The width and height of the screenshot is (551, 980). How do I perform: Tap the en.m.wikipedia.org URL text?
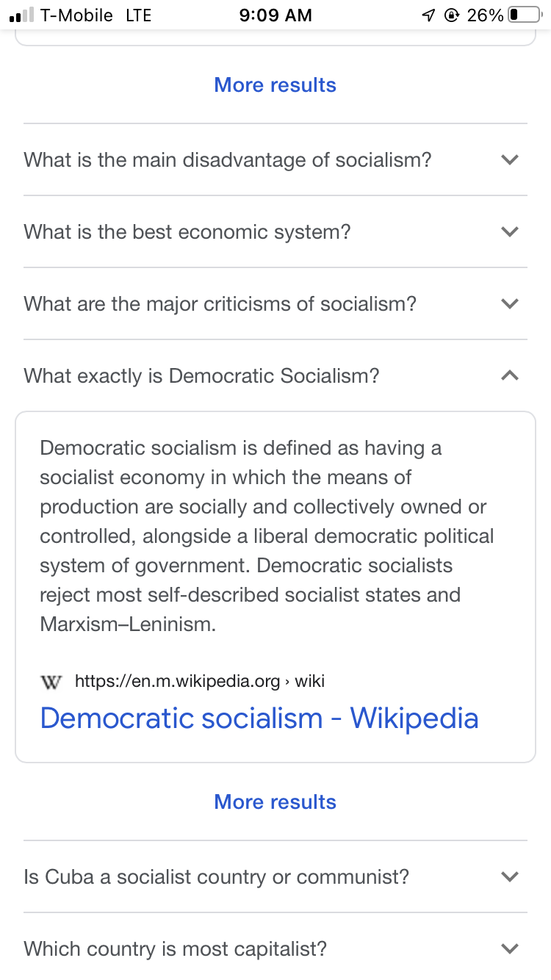click(x=177, y=681)
